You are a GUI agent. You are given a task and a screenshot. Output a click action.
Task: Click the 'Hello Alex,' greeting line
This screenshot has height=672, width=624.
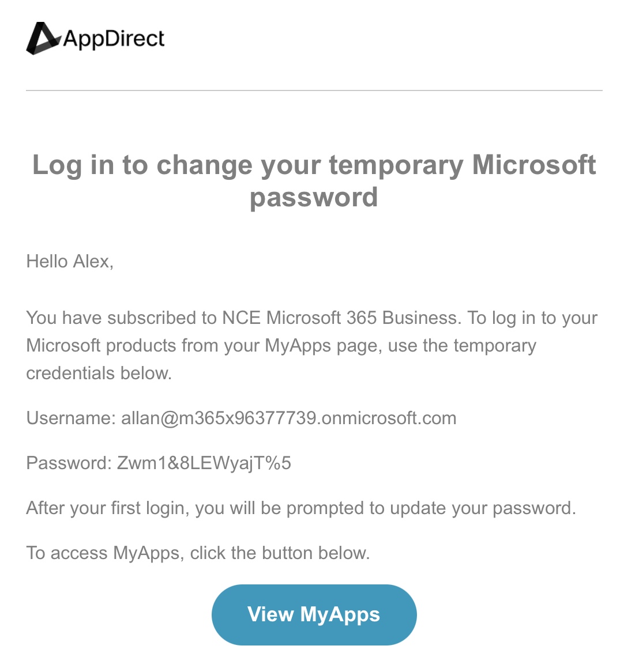pyautogui.click(x=70, y=262)
